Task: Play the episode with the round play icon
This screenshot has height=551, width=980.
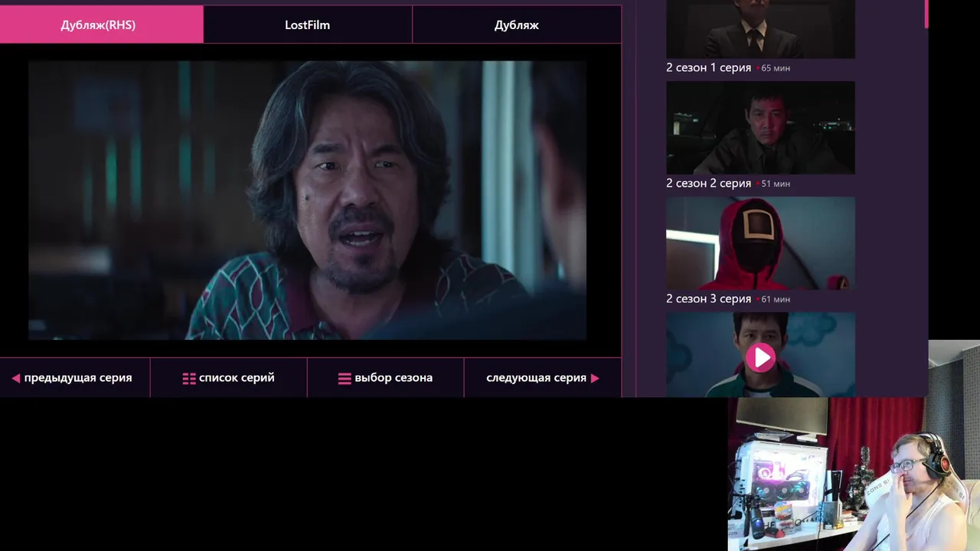Action: (x=760, y=357)
